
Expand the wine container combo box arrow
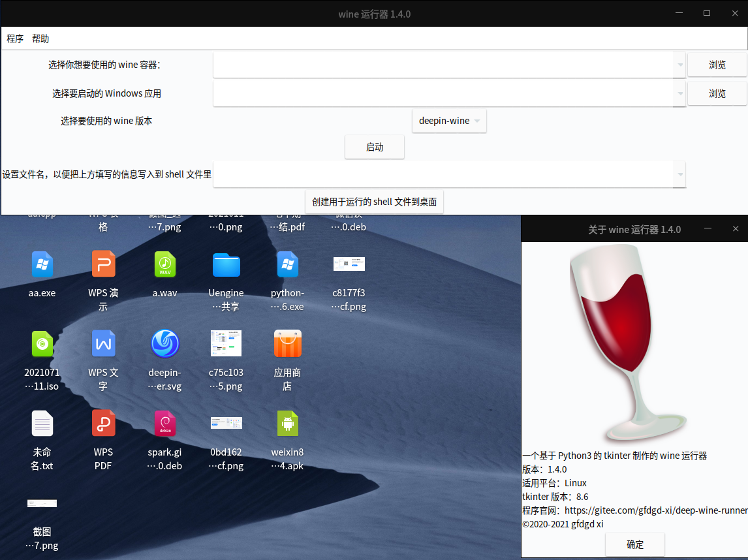(x=679, y=65)
